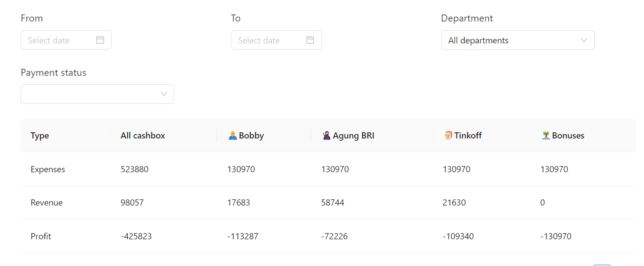
Task: Select All cashbox expenses value 523880
Action: [134, 170]
